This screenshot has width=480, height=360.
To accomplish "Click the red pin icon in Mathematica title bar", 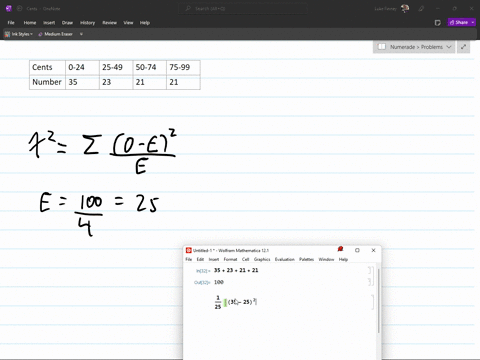I will point(340,249).
